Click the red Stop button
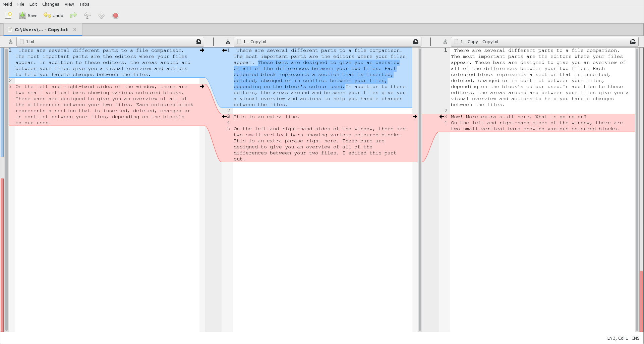 pyautogui.click(x=116, y=15)
